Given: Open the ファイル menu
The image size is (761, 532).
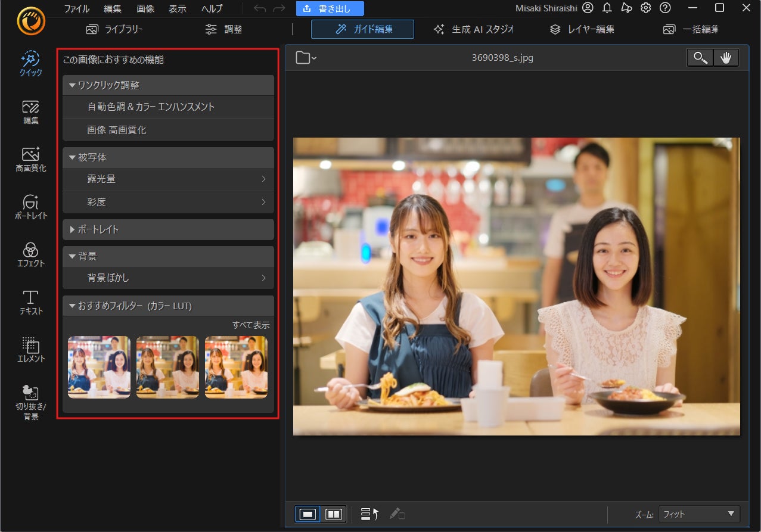Looking at the screenshot, I should 76,8.
